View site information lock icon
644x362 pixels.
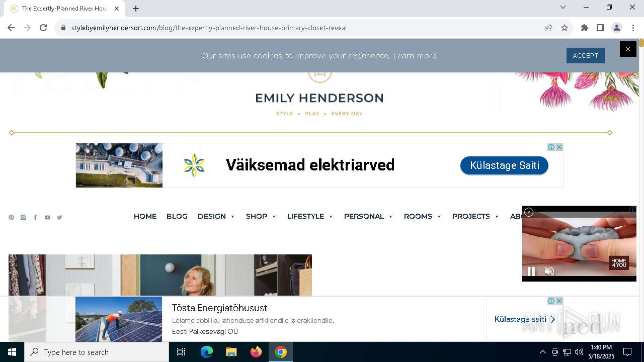[x=63, y=28]
